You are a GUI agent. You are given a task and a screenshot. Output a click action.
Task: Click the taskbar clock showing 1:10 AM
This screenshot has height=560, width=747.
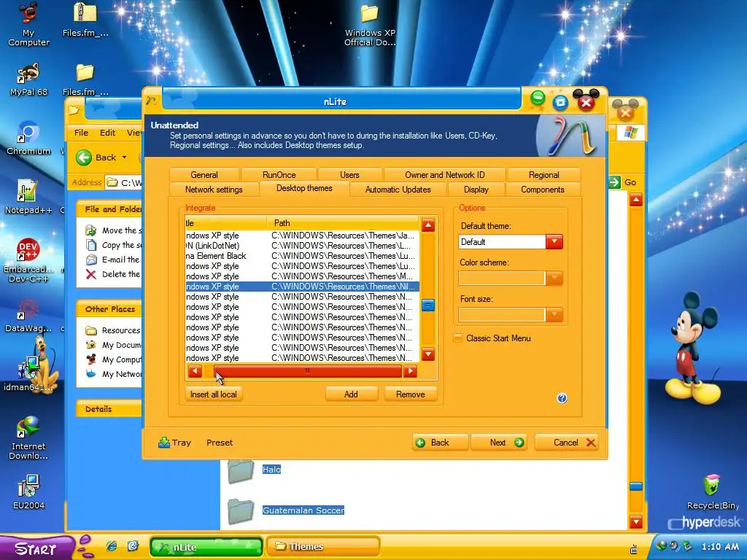pyautogui.click(x=720, y=547)
